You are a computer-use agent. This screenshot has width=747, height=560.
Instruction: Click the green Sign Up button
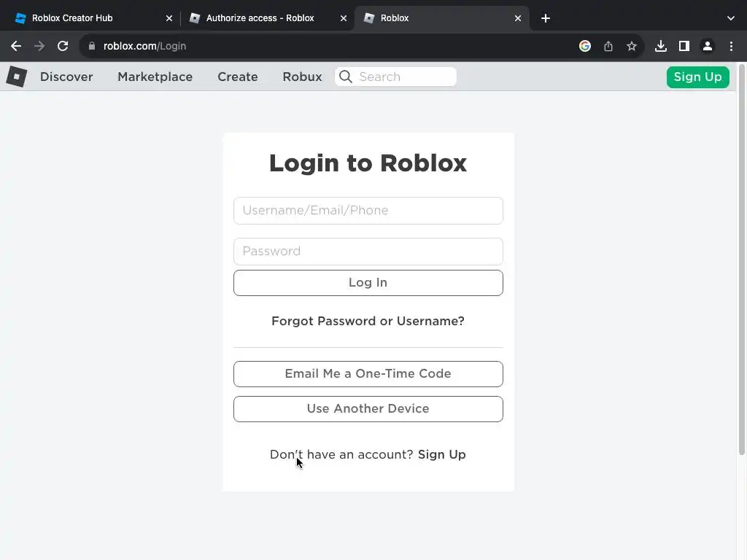(x=697, y=77)
